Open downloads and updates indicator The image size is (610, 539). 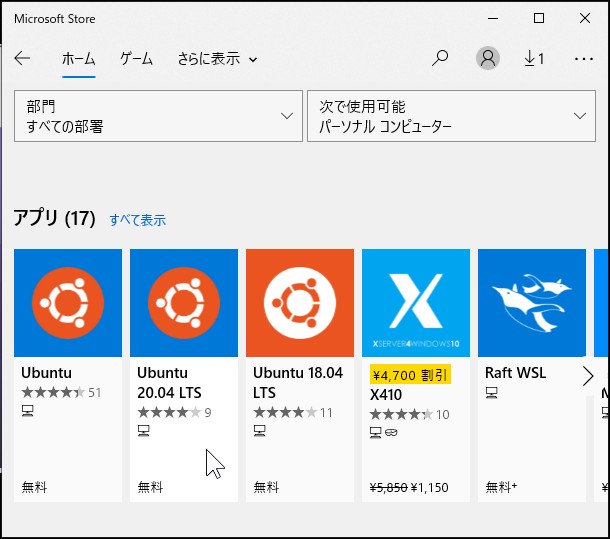pyautogui.click(x=534, y=59)
